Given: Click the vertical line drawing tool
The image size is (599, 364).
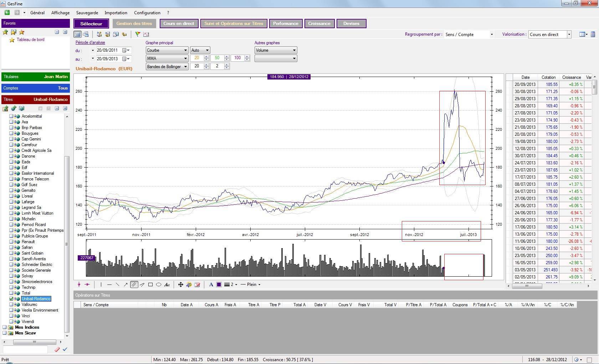Looking at the screenshot, I should click(101, 284).
